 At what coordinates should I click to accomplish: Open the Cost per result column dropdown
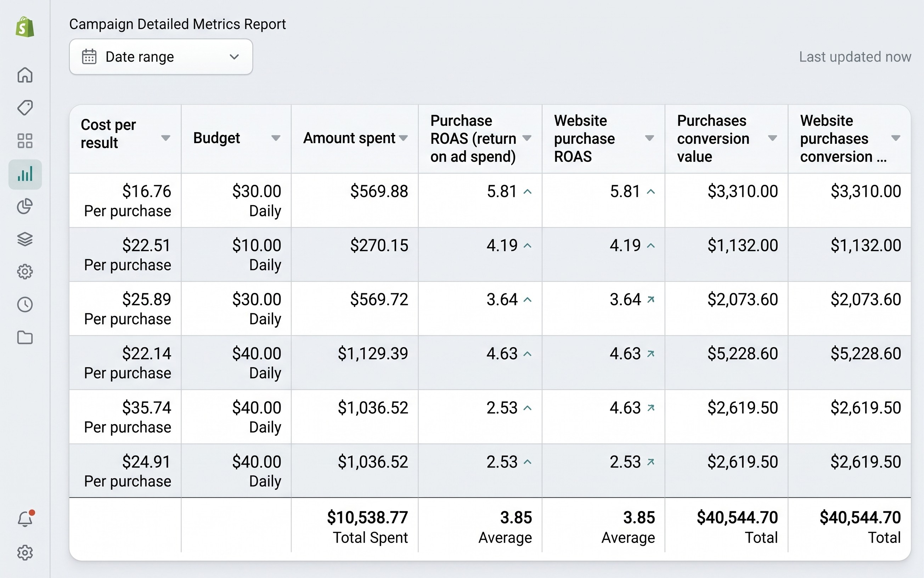(165, 138)
